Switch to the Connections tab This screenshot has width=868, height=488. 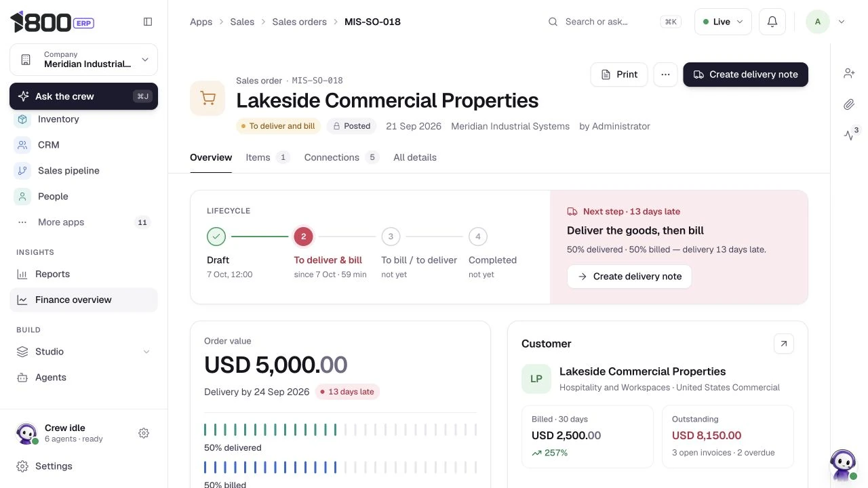click(341, 157)
